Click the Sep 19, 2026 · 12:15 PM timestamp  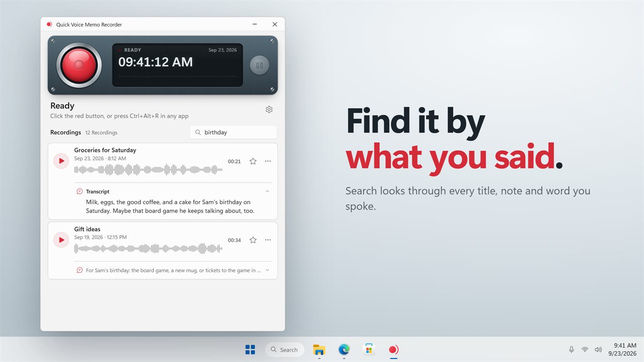[x=101, y=237]
